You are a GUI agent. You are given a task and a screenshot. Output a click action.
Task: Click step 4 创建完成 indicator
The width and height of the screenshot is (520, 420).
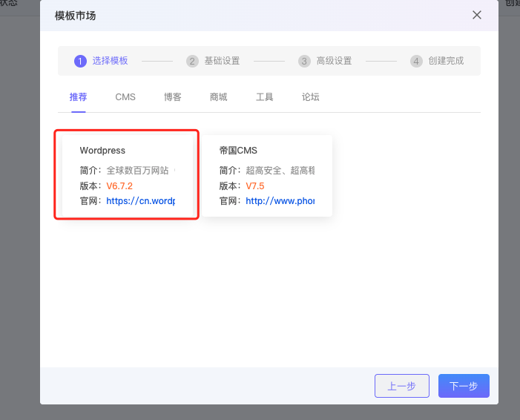point(438,61)
